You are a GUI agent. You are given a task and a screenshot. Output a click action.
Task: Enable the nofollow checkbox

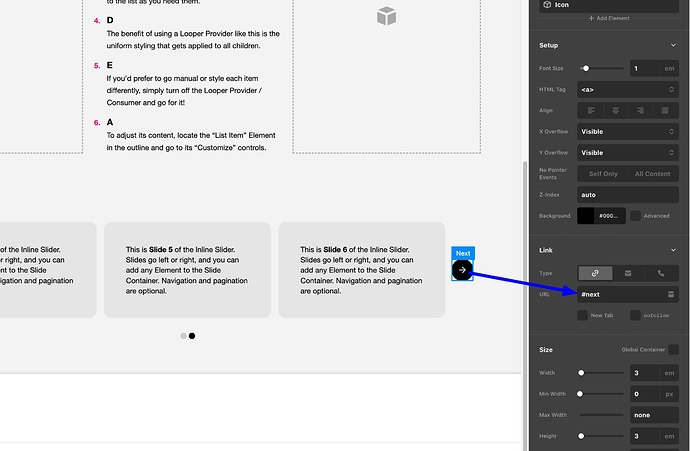point(635,315)
